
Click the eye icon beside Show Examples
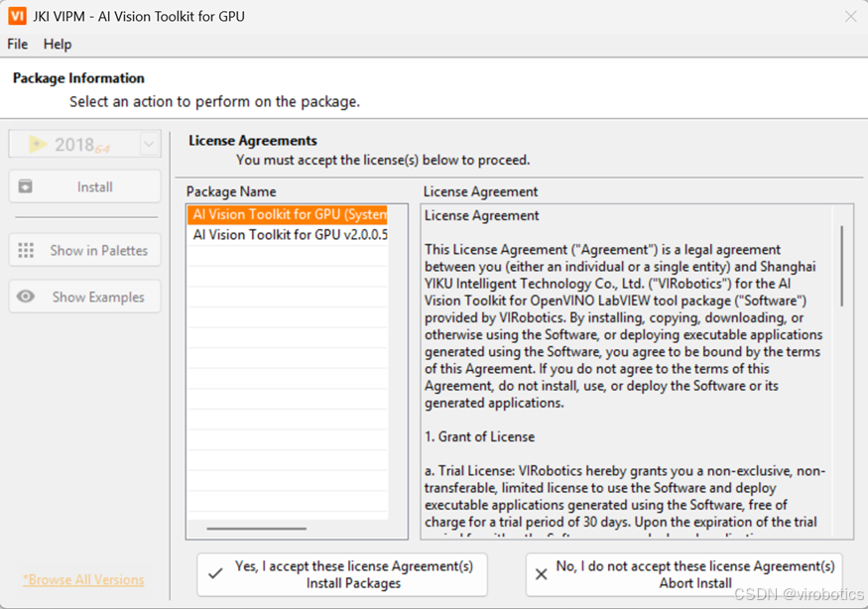(x=26, y=297)
